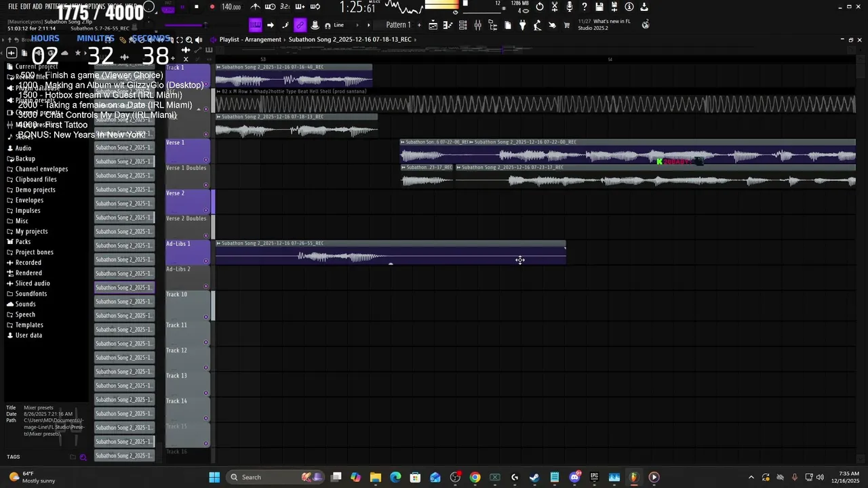Click Playlist - Arrangement breadcrumb

(x=250, y=39)
